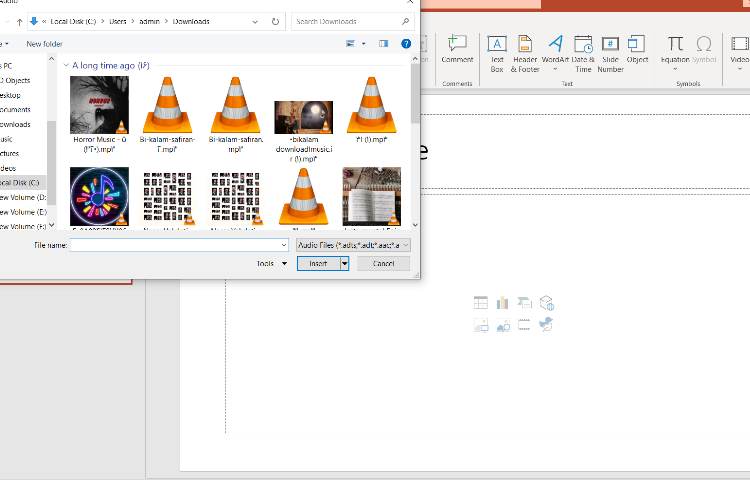Image resolution: width=750 pixels, height=480 pixels.
Task: Click in the File name text field
Action: click(175, 245)
